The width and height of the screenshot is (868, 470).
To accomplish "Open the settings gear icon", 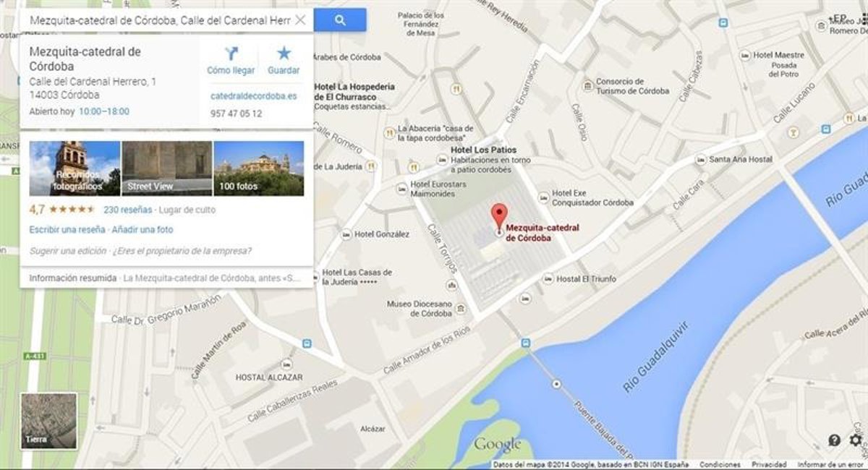I will click(x=856, y=440).
